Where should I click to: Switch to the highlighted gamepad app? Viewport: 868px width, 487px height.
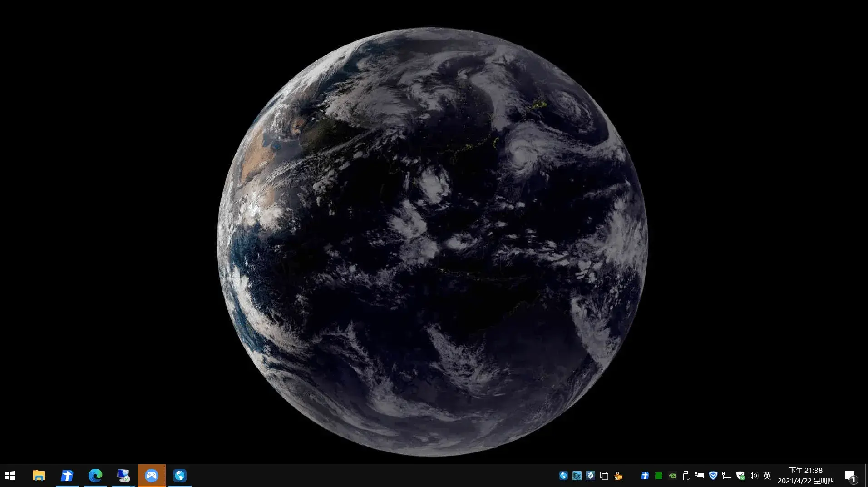coord(152,476)
